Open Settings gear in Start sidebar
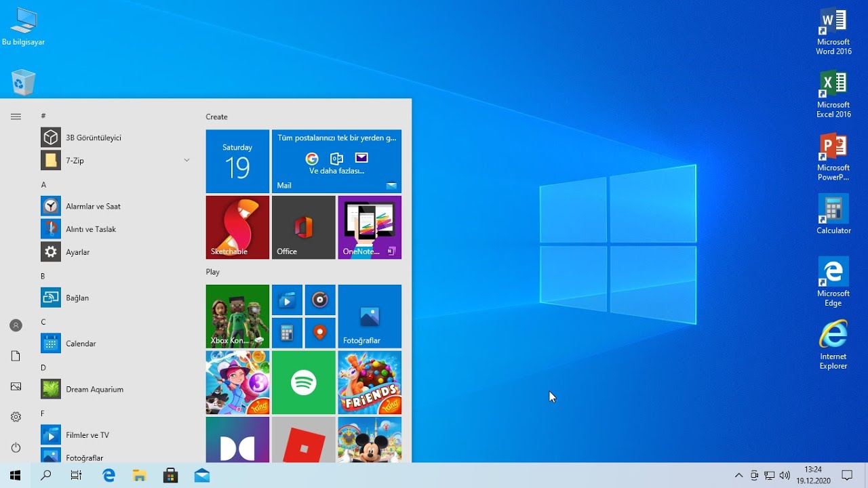The width and height of the screenshot is (868, 488). tap(16, 417)
